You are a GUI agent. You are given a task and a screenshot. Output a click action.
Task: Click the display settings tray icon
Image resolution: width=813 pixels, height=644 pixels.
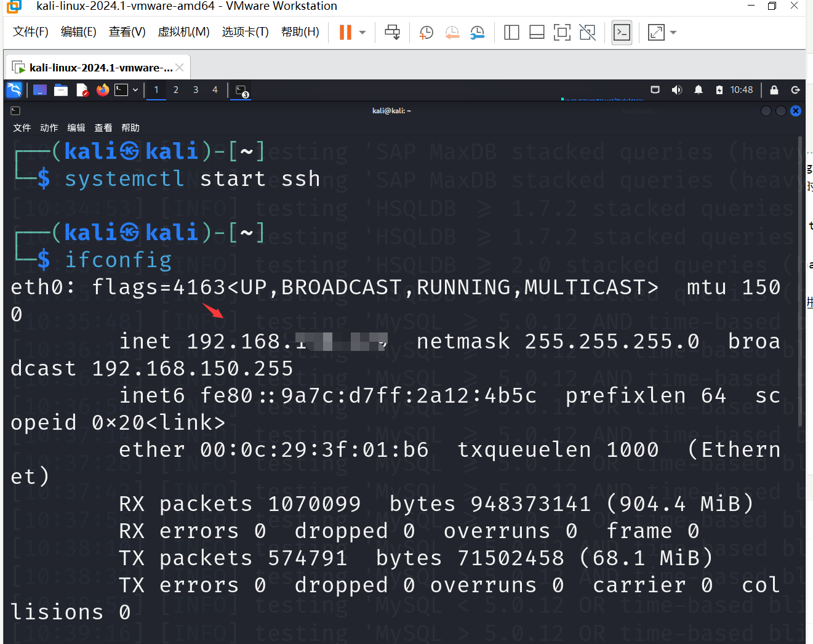click(x=655, y=90)
